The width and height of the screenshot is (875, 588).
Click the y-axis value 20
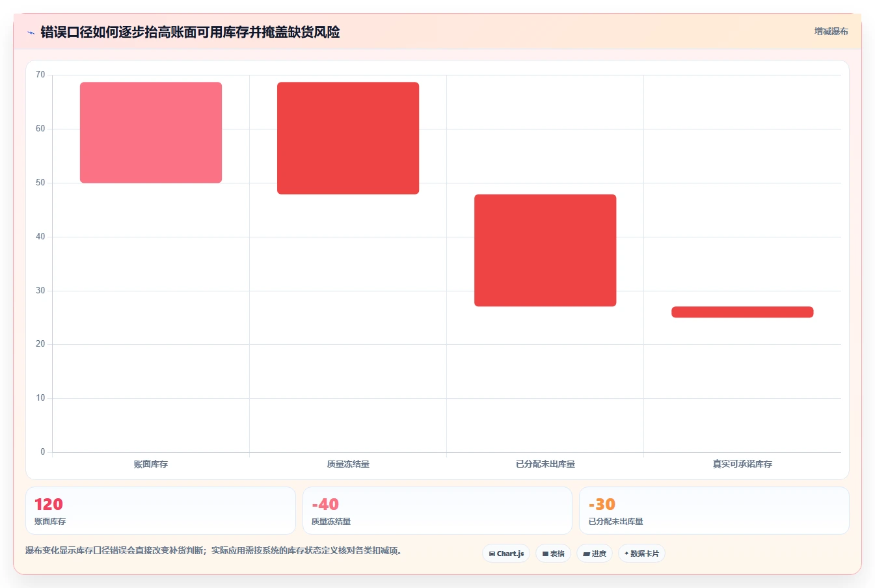(40, 344)
